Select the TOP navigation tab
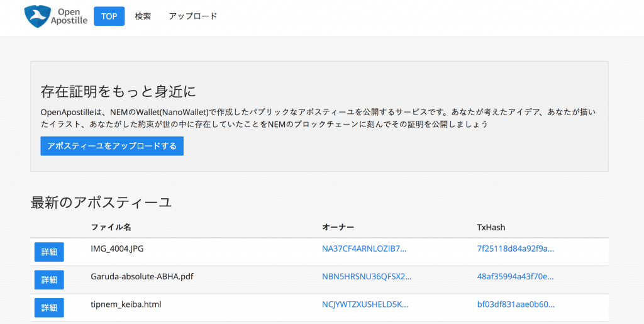The image size is (644, 324). (109, 16)
